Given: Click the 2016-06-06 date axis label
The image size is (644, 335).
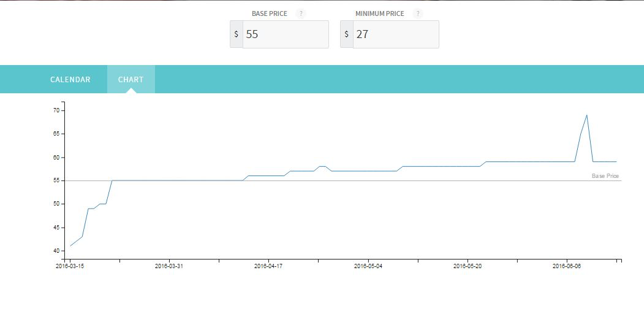Looking at the screenshot, I should tap(567, 266).
